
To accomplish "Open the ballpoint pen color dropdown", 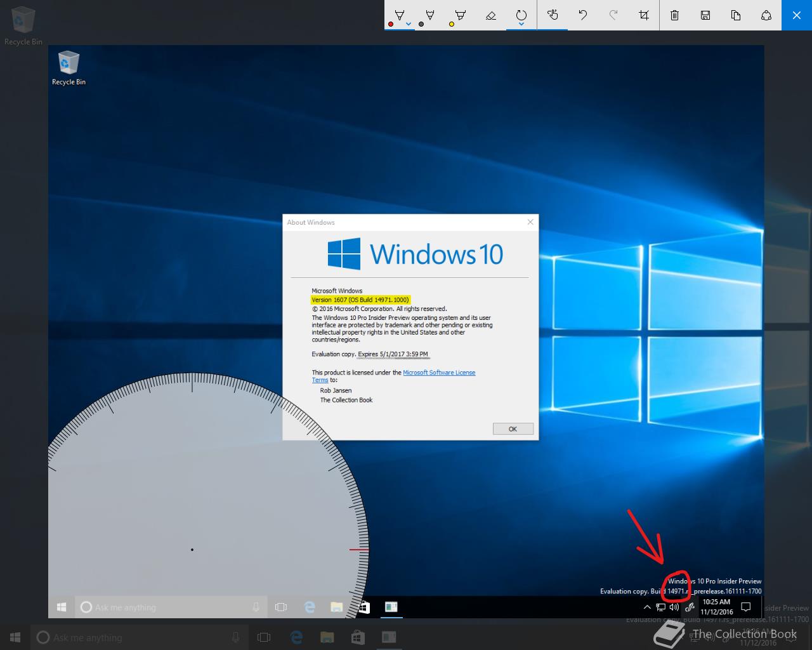I will pos(409,24).
